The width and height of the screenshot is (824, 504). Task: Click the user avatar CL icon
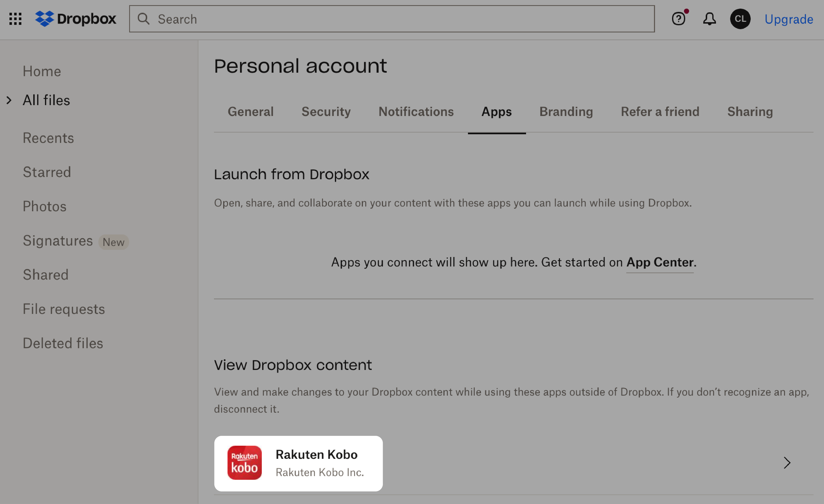(740, 19)
